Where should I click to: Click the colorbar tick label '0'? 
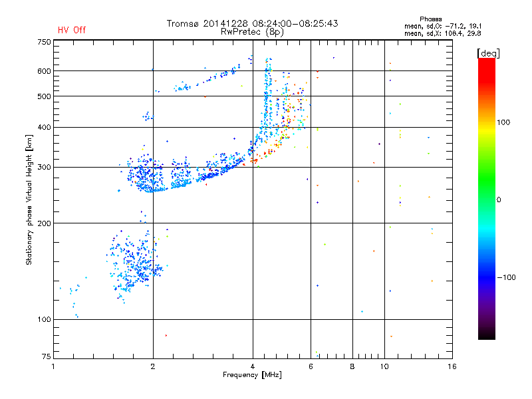point(499,200)
